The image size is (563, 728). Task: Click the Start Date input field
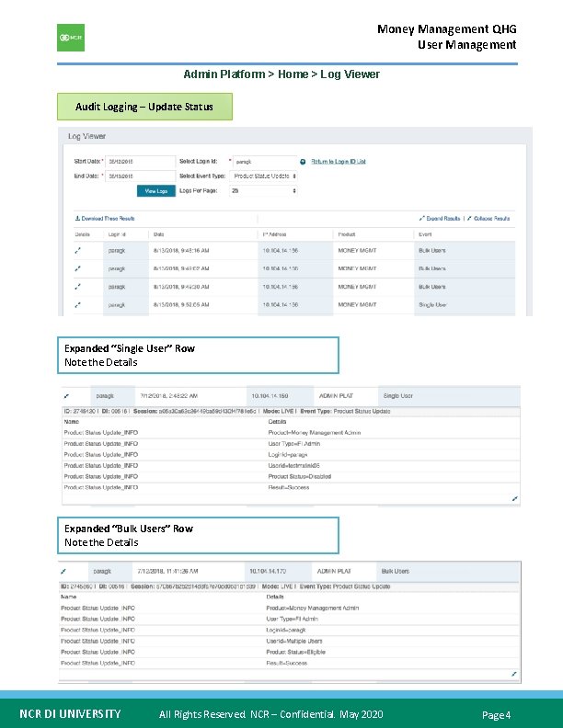pyautogui.click(x=140, y=162)
